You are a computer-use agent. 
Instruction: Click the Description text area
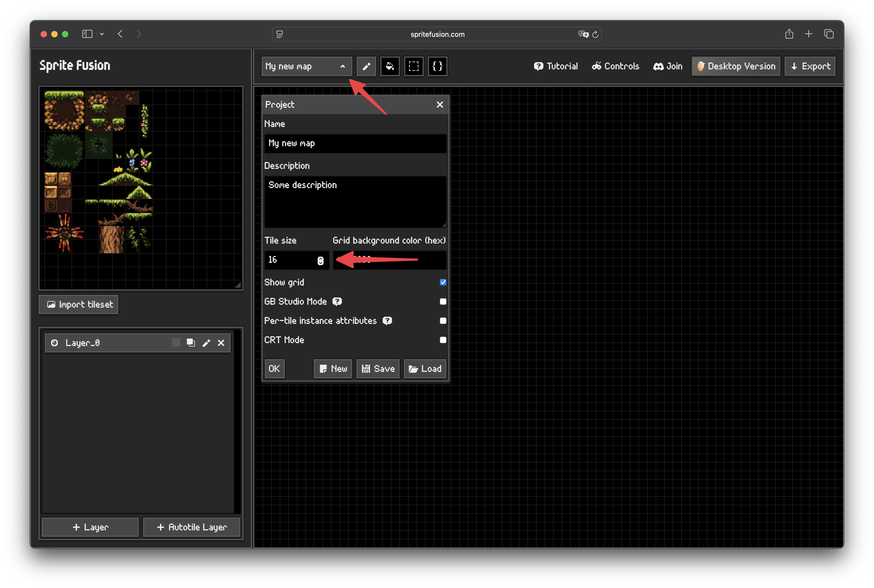click(355, 202)
